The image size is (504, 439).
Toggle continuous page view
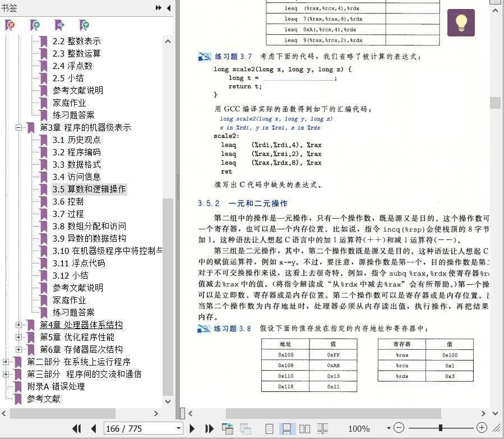coord(286,429)
